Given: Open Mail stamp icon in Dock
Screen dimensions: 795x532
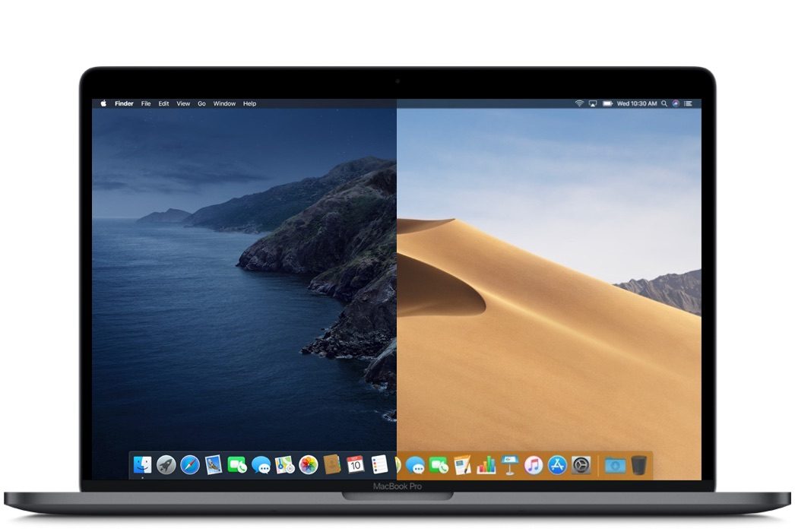Looking at the screenshot, I should coord(214,464).
